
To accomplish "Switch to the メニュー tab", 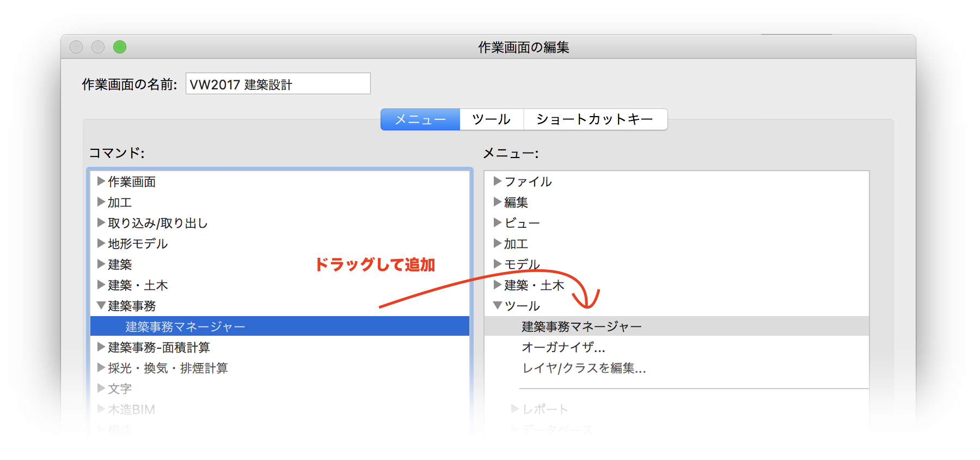I will [420, 119].
